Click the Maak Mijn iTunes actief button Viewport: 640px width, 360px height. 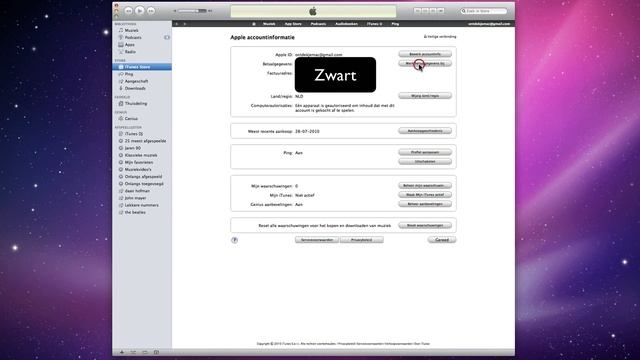425,195
